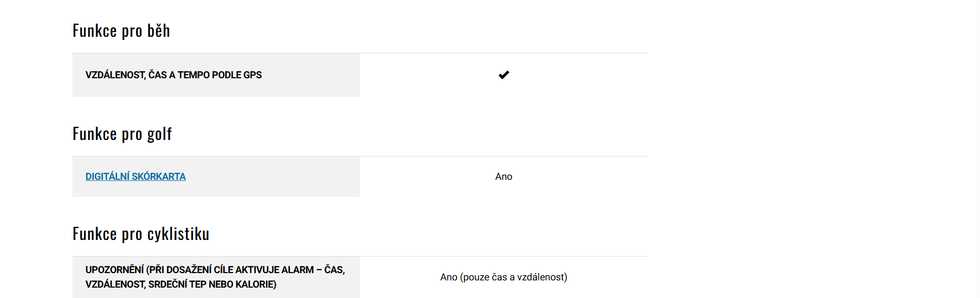Click the word UPOZORNĚNÍ in the cycling row
The image size is (980, 298).
tap(114, 270)
